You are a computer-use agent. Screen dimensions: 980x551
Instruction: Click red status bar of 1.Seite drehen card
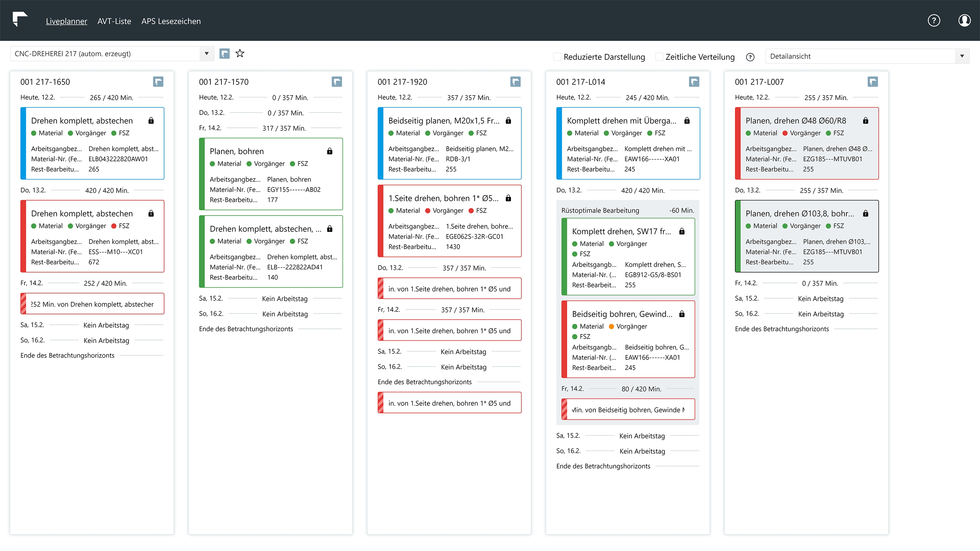coord(381,221)
